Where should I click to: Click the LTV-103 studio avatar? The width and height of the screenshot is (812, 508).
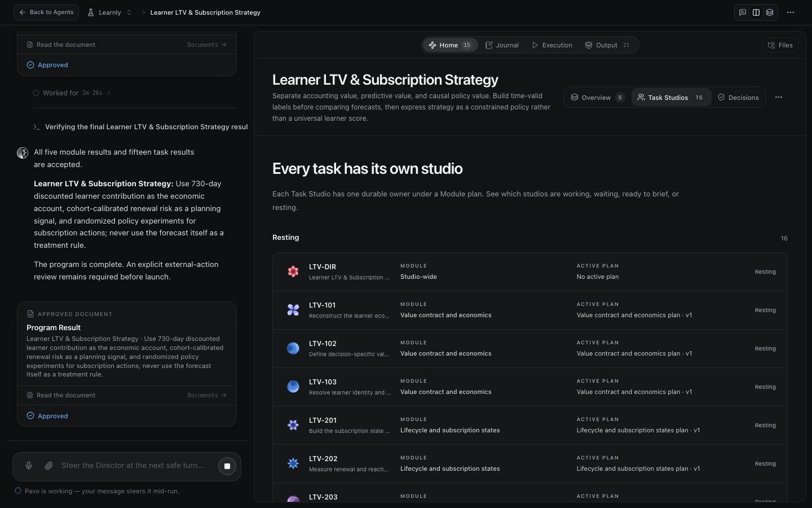(x=293, y=387)
